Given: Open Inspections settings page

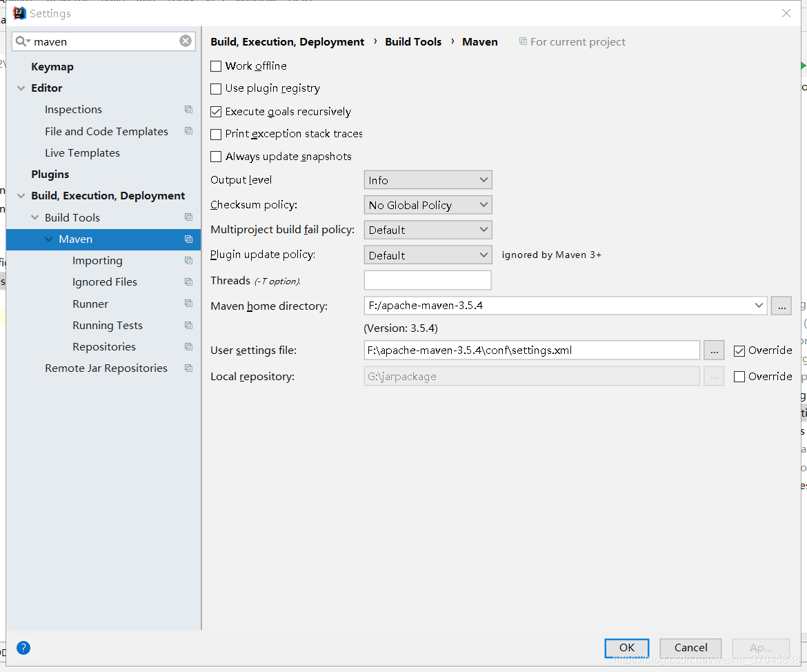Looking at the screenshot, I should [x=73, y=110].
